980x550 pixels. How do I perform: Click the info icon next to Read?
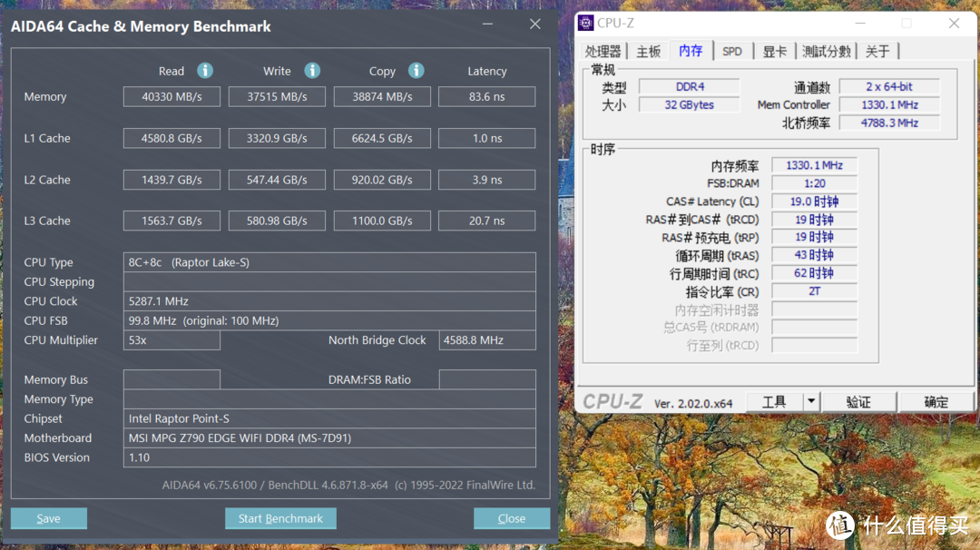point(203,70)
